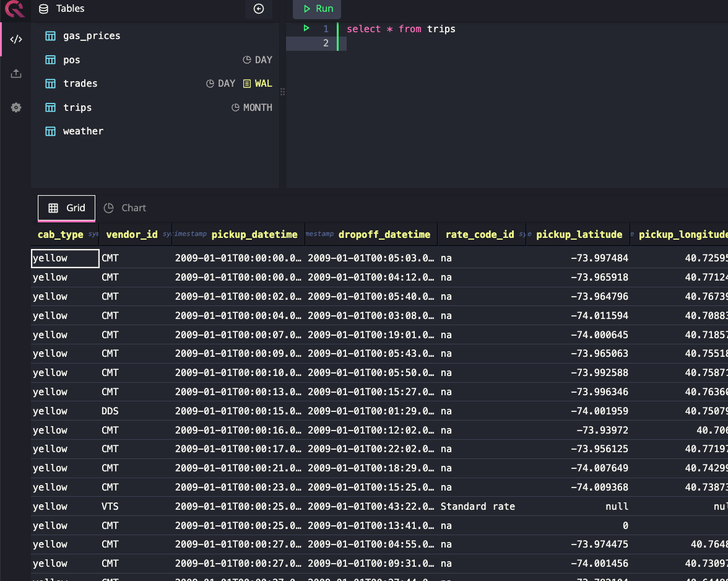Click the gas_prices table icon
This screenshot has width=728, height=581.
point(50,36)
